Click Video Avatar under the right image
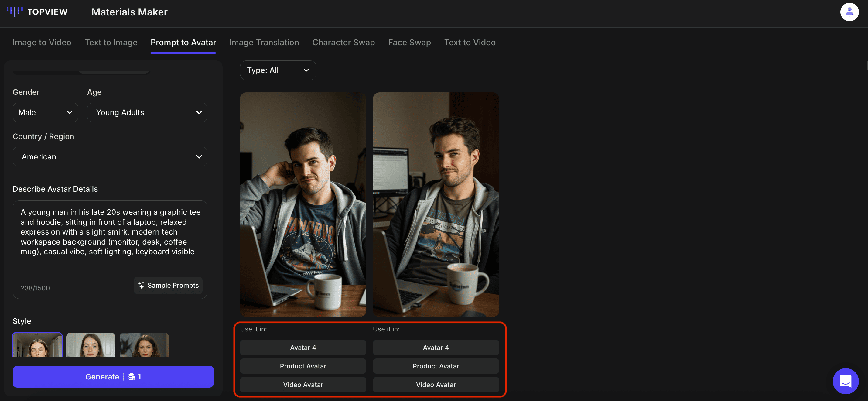The height and width of the screenshot is (401, 868). (x=436, y=385)
